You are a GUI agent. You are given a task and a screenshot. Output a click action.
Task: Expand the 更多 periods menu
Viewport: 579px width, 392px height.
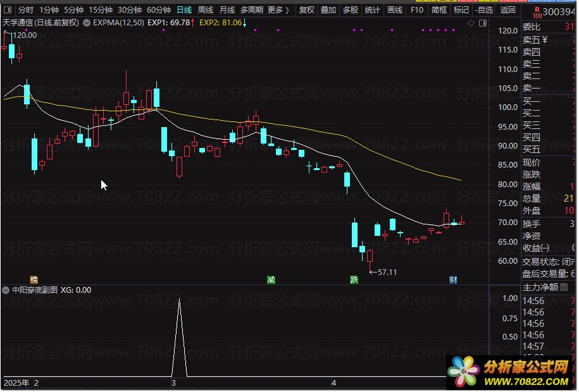278,10
